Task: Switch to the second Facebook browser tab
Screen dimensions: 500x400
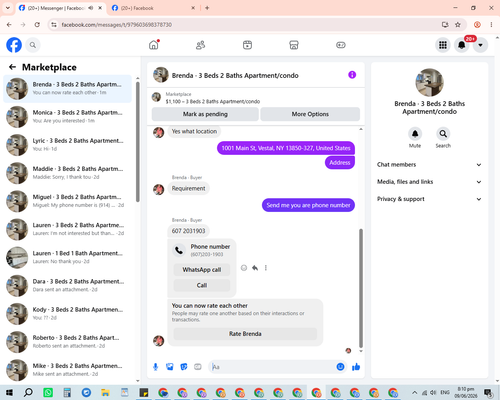Action: pos(153,8)
